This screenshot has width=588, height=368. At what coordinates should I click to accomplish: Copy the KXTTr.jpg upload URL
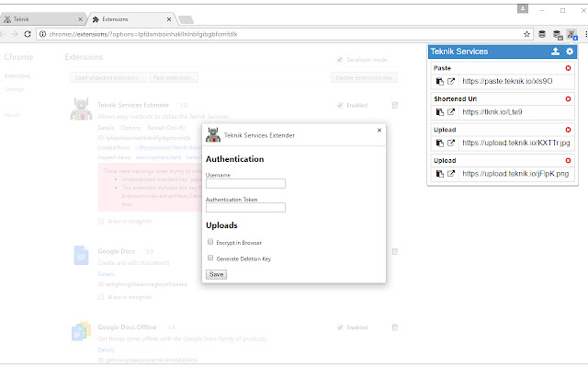[x=440, y=143]
